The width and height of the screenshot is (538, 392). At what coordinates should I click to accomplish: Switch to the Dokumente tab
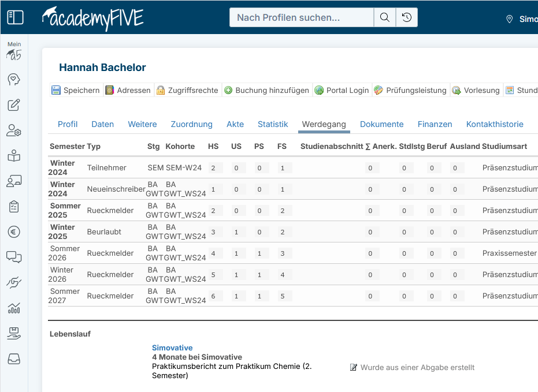[381, 124]
